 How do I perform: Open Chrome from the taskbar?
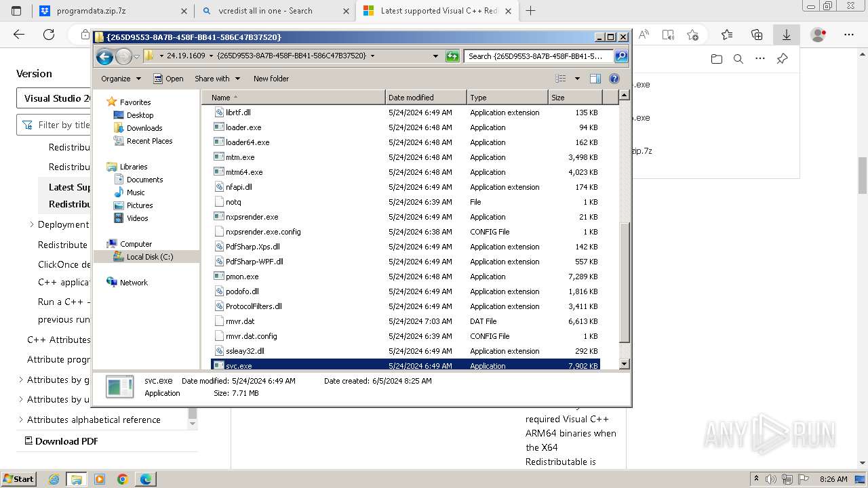[123, 479]
